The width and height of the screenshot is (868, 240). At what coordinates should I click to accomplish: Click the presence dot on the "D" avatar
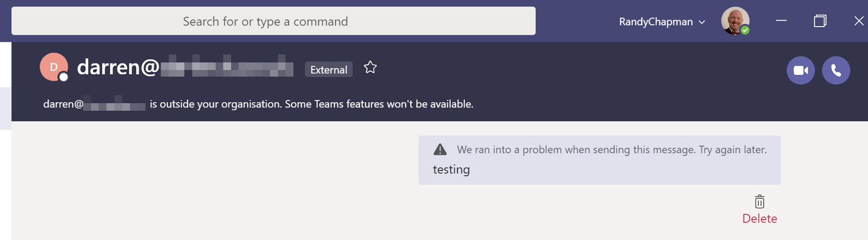[63, 77]
